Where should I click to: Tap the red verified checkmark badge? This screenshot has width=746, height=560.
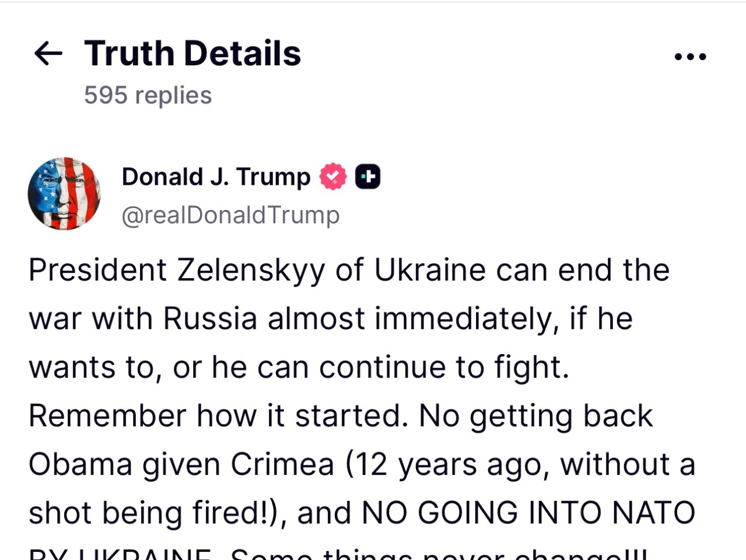pyautogui.click(x=332, y=177)
